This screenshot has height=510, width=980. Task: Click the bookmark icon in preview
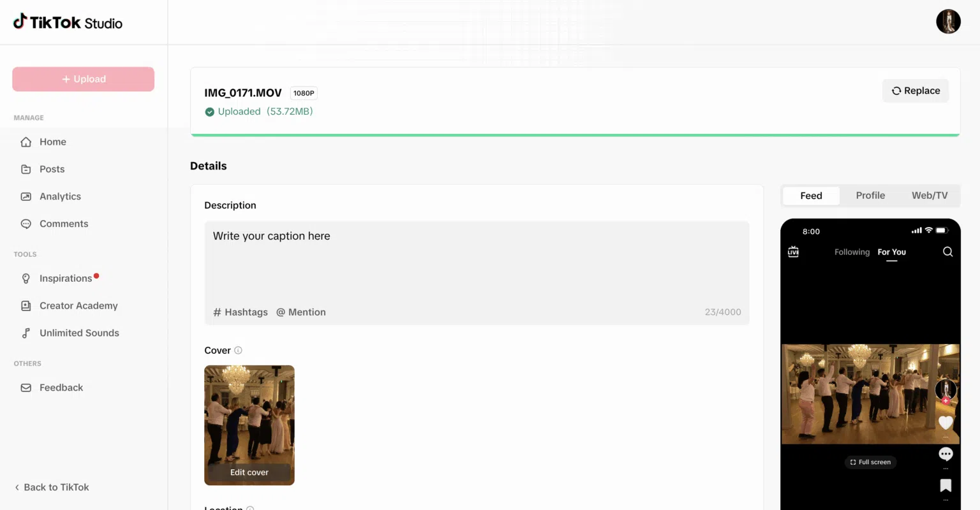[946, 485]
